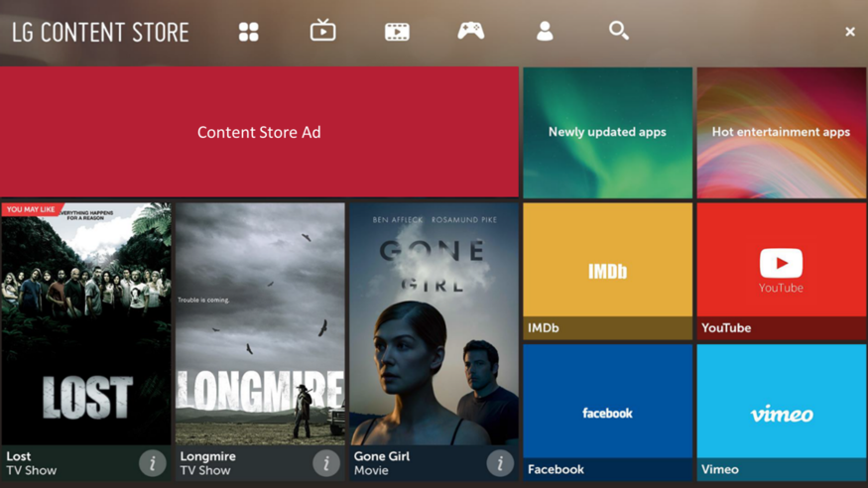Open the apps grid icon

pyautogui.click(x=249, y=32)
